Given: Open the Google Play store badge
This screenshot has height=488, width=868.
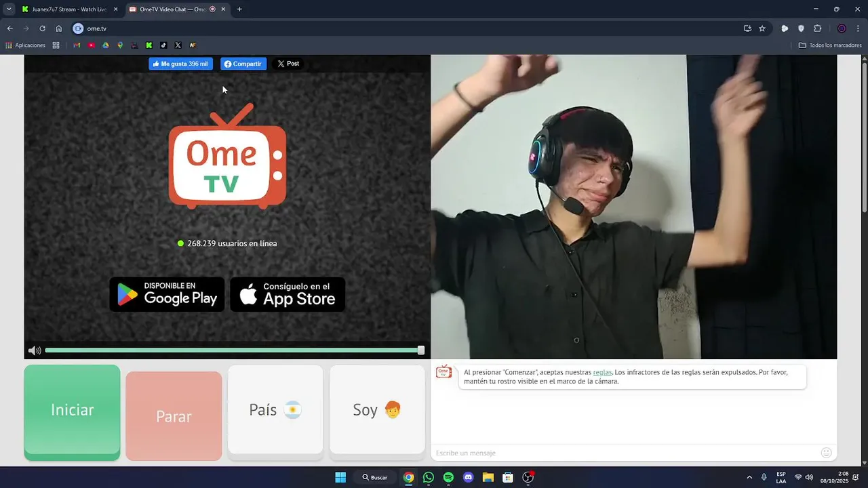Looking at the screenshot, I should [167, 294].
